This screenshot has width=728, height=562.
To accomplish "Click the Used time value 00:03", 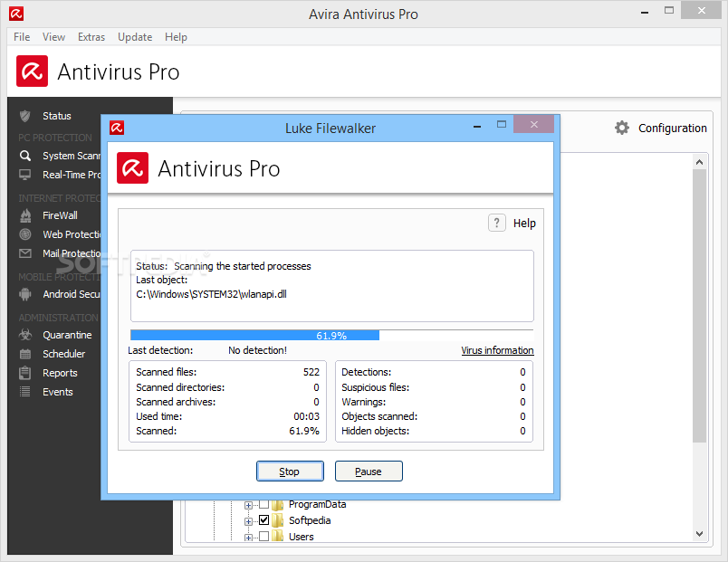I will click(x=306, y=416).
